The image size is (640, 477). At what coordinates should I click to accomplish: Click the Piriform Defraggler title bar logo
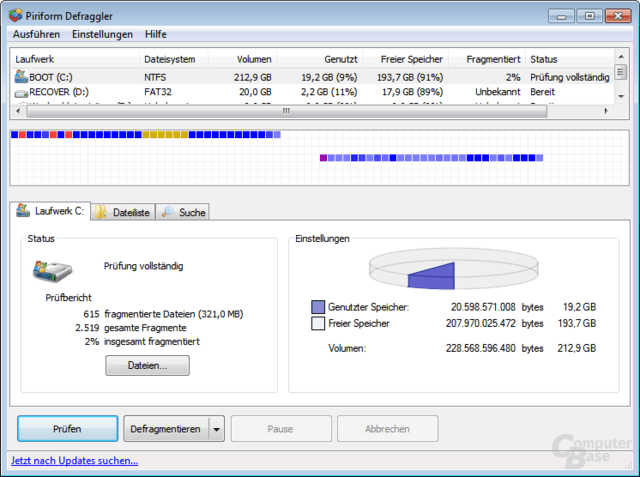(16, 16)
